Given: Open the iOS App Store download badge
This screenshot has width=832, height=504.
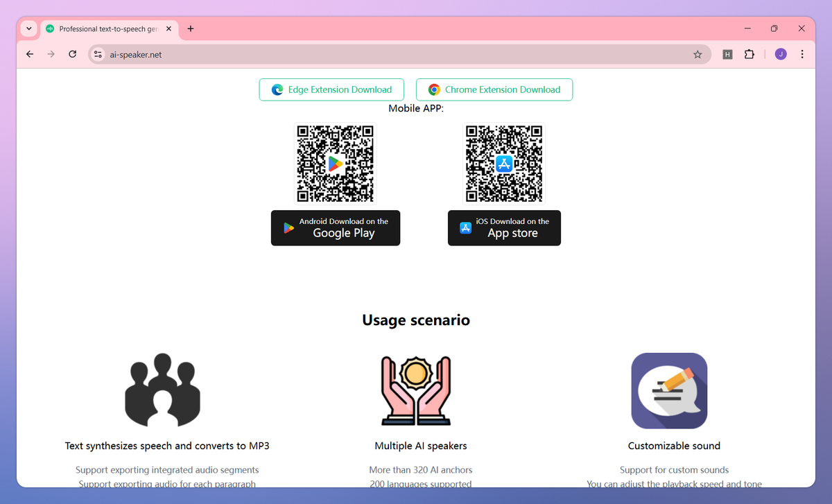Looking at the screenshot, I should pyautogui.click(x=504, y=228).
